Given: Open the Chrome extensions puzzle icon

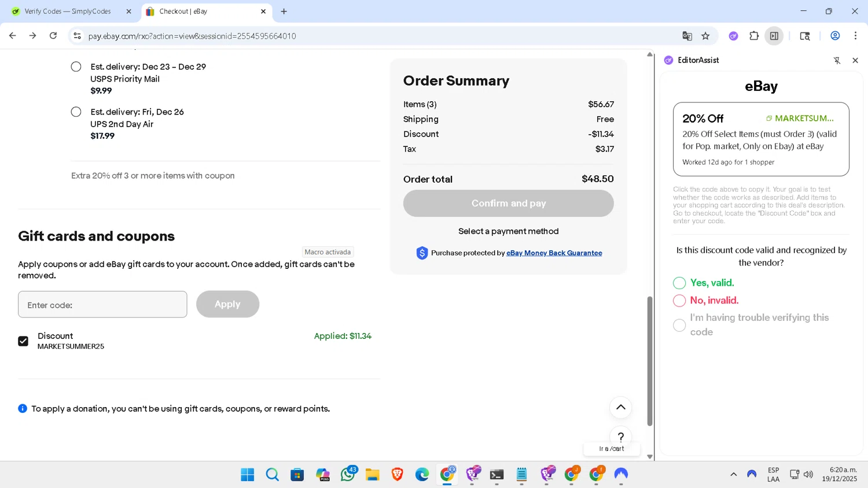Looking at the screenshot, I should (754, 36).
